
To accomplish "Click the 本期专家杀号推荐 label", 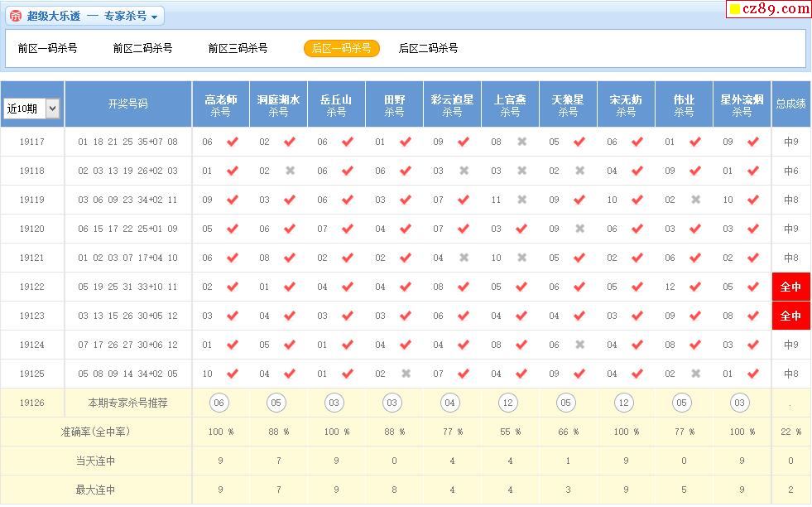I will tap(128, 403).
